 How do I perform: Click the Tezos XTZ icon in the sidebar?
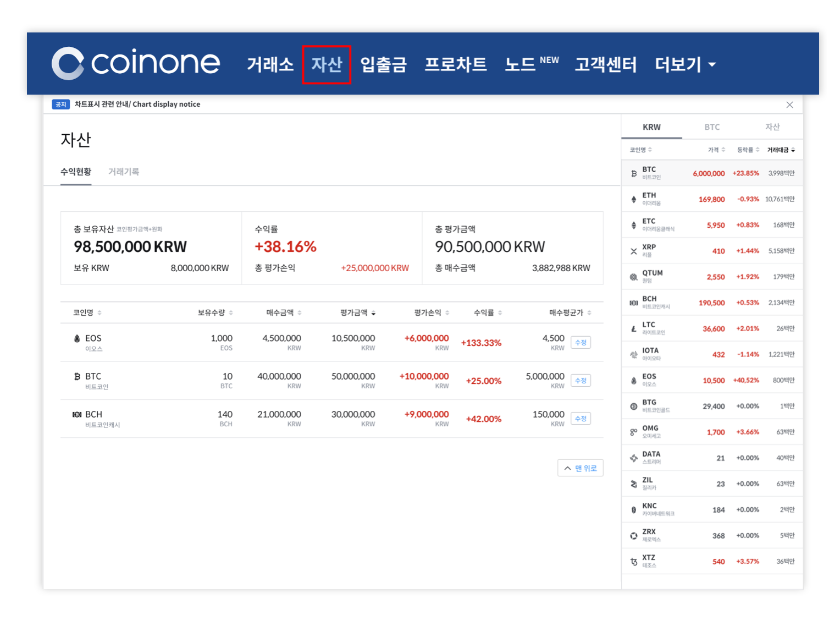point(633,561)
